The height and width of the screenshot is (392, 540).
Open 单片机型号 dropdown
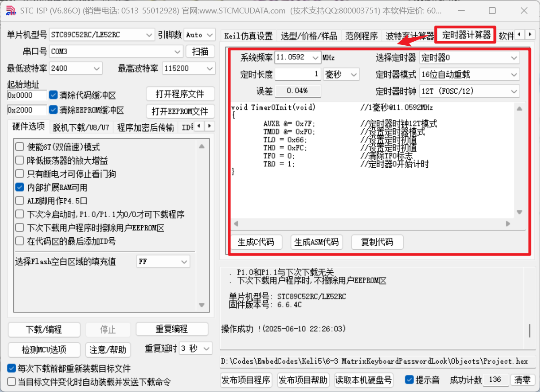pyautogui.click(x=102, y=35)
